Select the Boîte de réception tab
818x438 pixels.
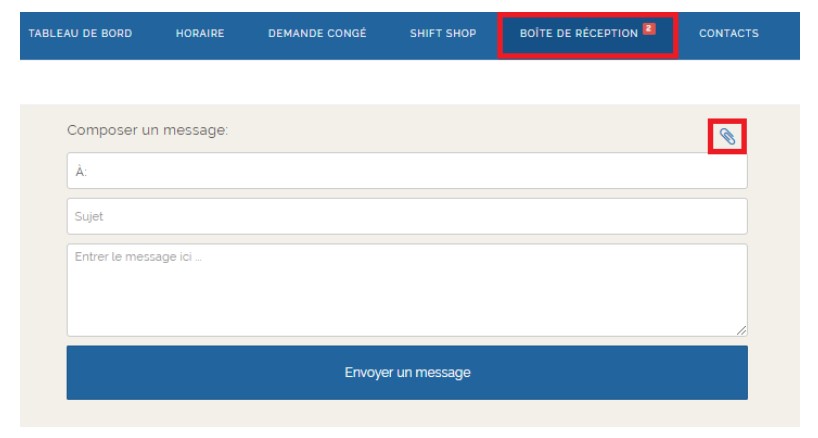pos(579,34)
